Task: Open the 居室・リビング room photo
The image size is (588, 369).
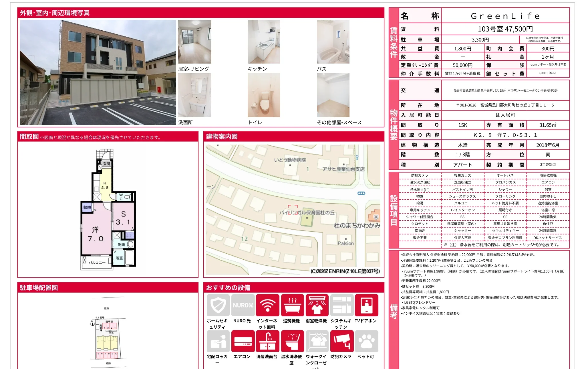Action: click(194, 42)
